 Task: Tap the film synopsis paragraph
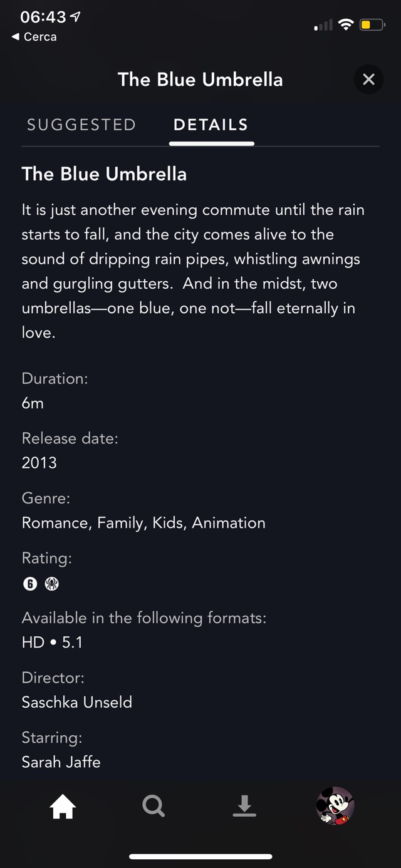pos(193,271)
